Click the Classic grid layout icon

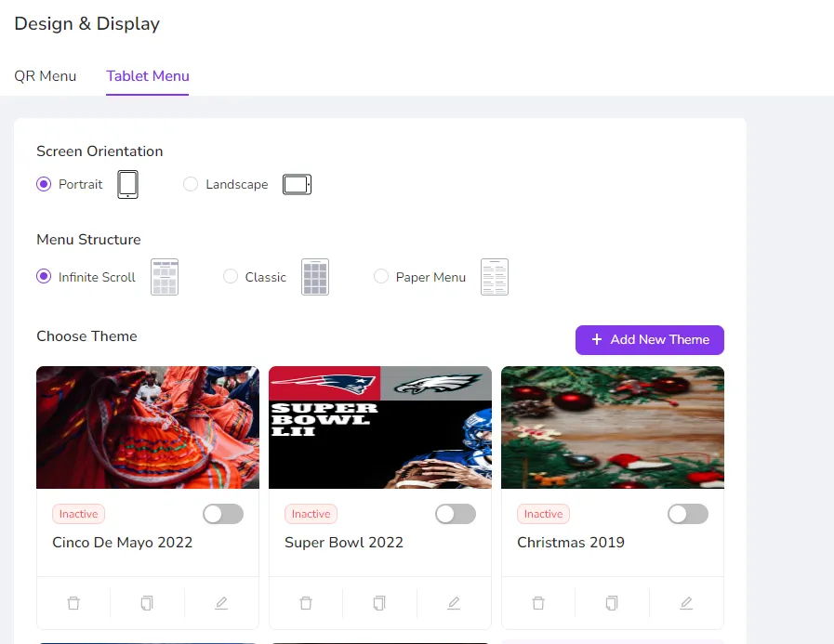[315, 277]
